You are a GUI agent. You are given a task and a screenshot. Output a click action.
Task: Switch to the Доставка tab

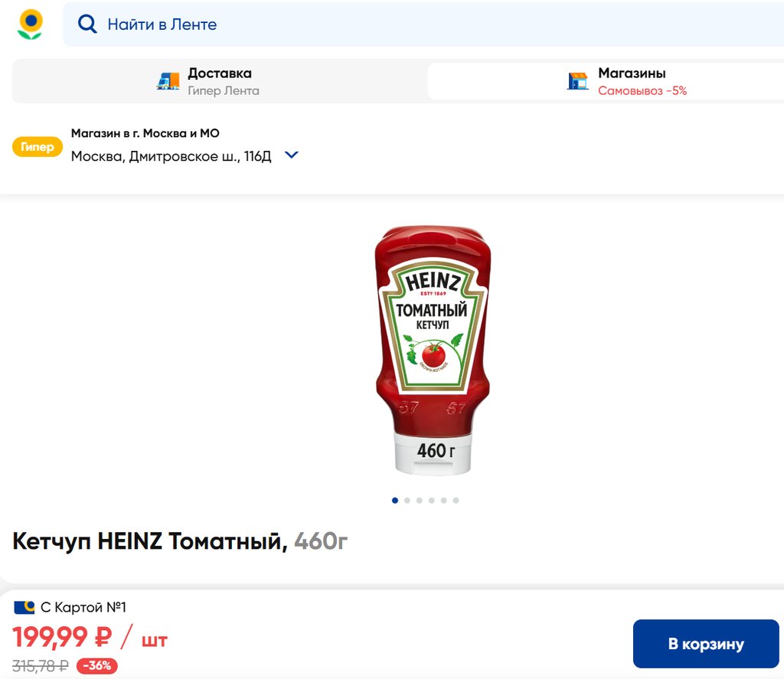coord(220,81)
